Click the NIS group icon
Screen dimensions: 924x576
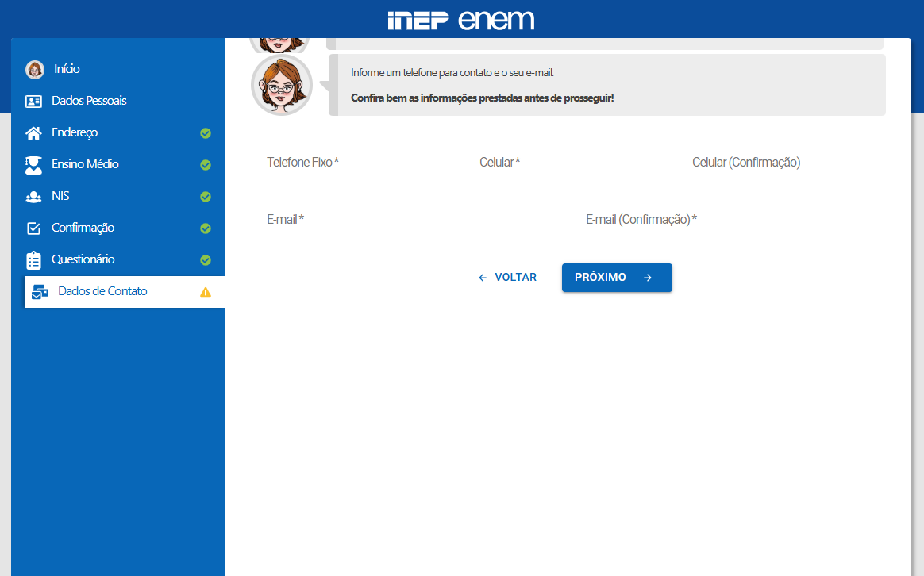[33, 197]
